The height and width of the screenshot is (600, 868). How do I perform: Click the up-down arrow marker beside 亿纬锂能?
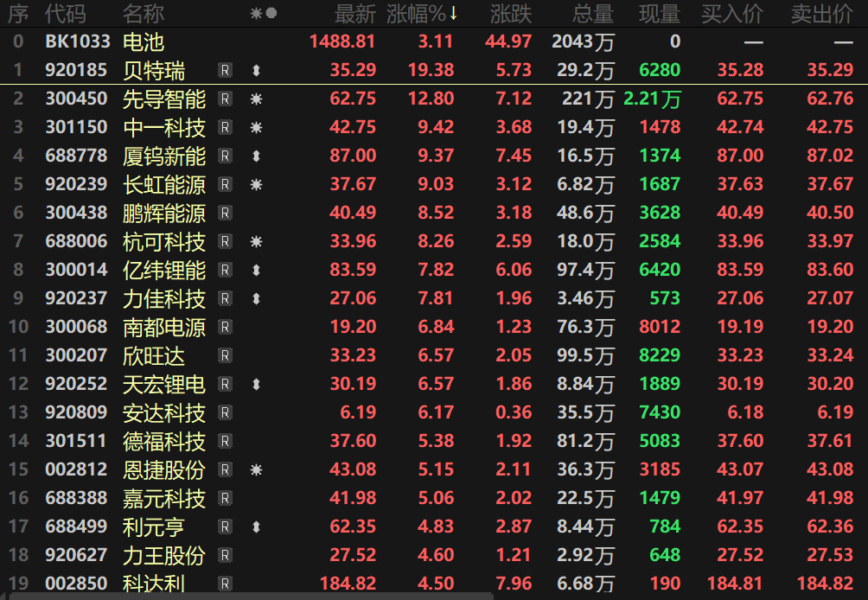[256, 271]
